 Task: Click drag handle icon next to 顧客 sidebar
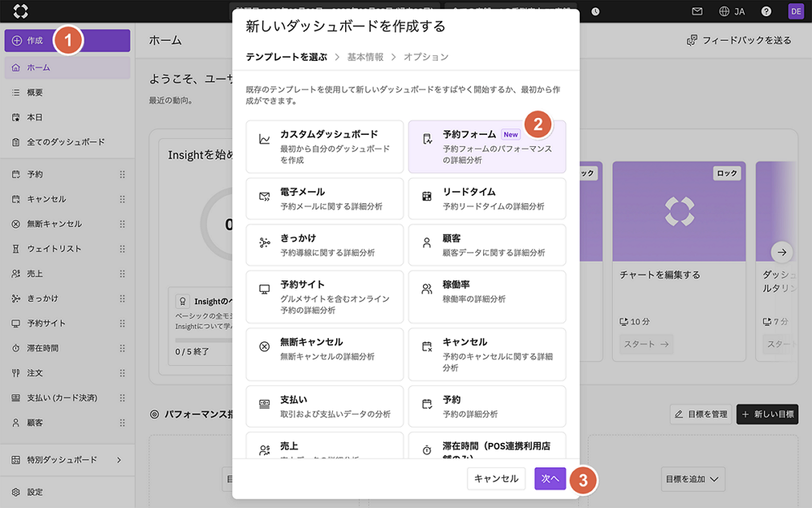coord(123,423)
